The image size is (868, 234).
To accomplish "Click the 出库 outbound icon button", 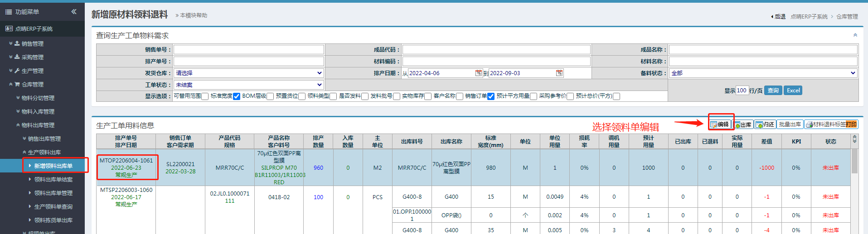I will pyautogui.click(x=743, y=124).
